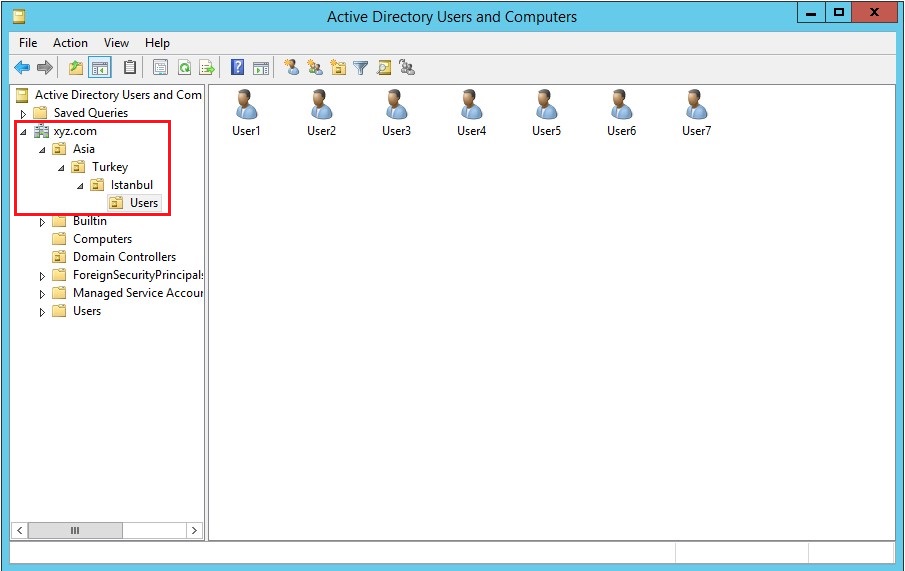Image resolution: width=905 pixels, height=571 pixels.
Task: Click the Back arrow toolbar icon
Action: (x=22, y=68)
